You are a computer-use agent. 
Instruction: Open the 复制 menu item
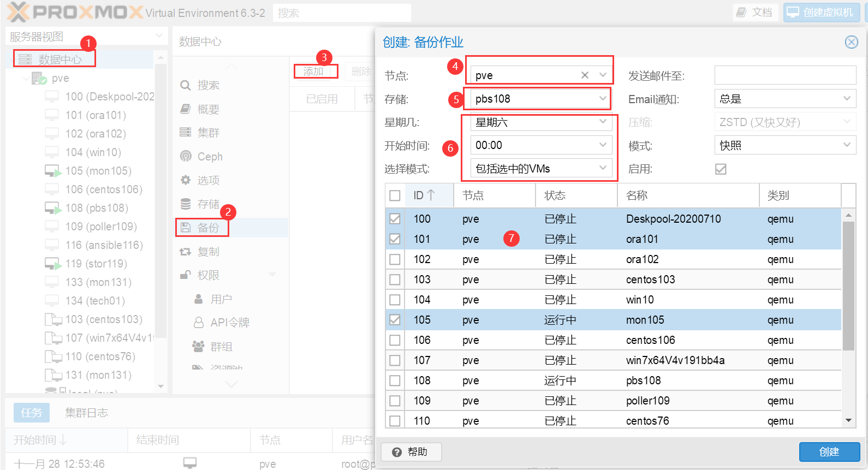tap(231, 252)
